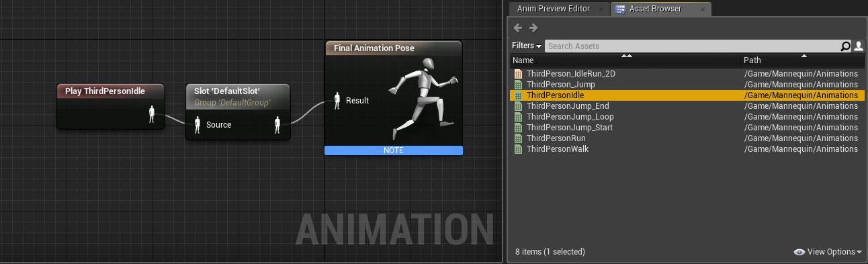Image resolution: width=868 pixels, height=264 pixels.
Task: Click the Source input pose pin on the Slot node
Action: point(198,124)
